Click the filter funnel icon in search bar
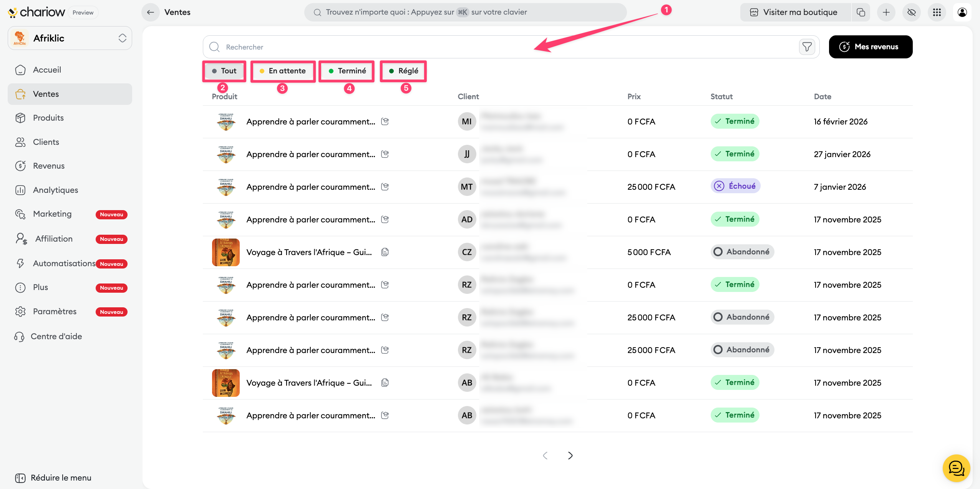Screen dimensions: 980x489 [807, 47]
